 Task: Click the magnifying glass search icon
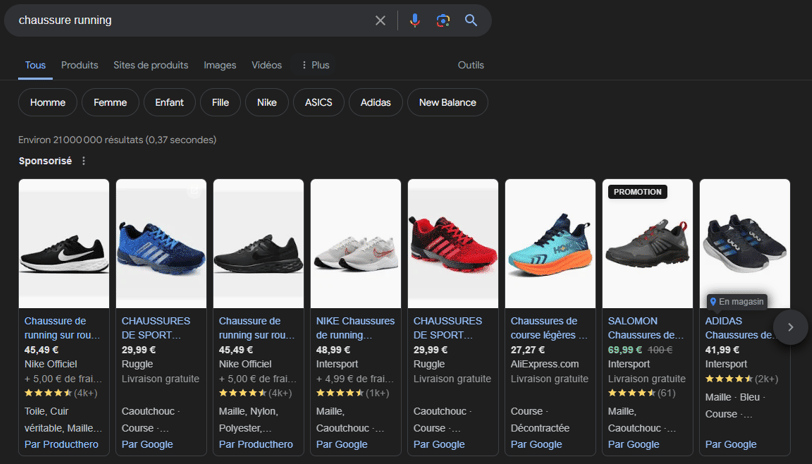tap(471, 20)
